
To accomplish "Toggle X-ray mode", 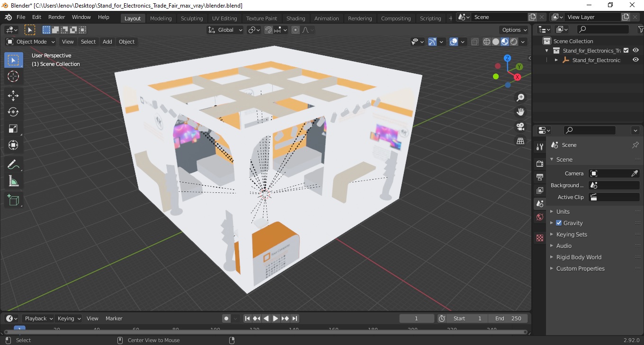I will [475, 42].
